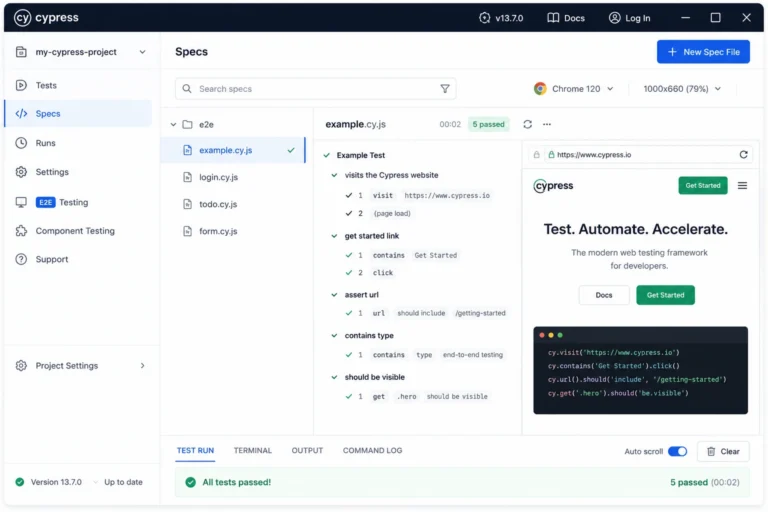Screen dimensions: 768x512
Task: Collapse the should be visible test
Action: click(334, 377)
